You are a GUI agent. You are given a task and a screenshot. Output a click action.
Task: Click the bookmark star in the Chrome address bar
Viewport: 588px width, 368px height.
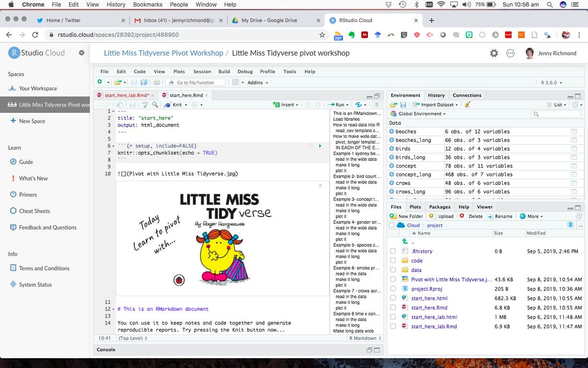322,35
